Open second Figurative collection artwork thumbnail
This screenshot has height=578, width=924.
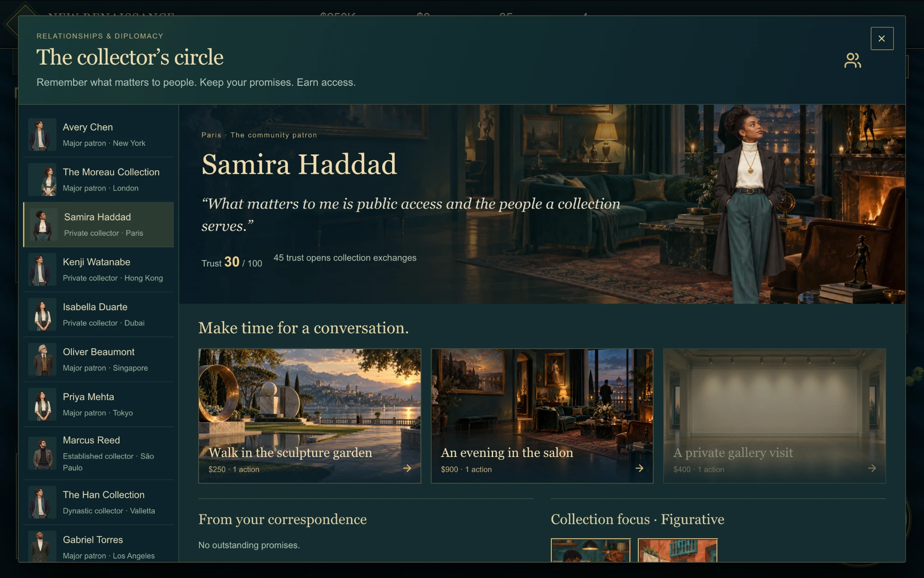(678, 550)
